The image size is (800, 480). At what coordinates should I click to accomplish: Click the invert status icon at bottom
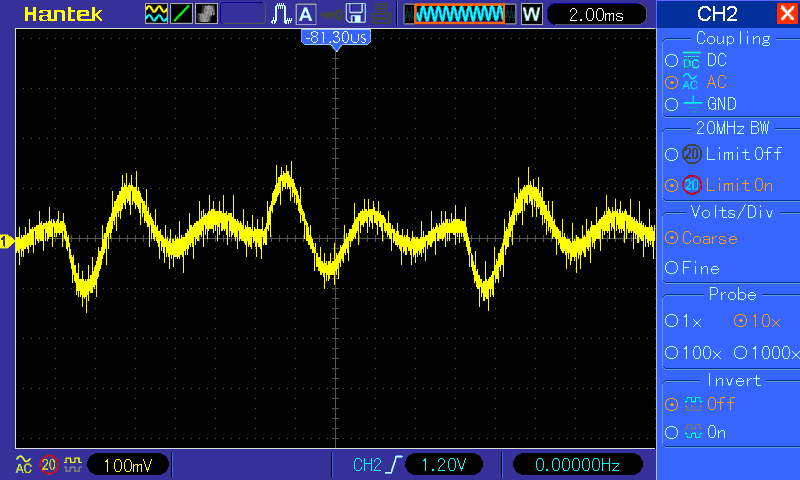[73, 465]
